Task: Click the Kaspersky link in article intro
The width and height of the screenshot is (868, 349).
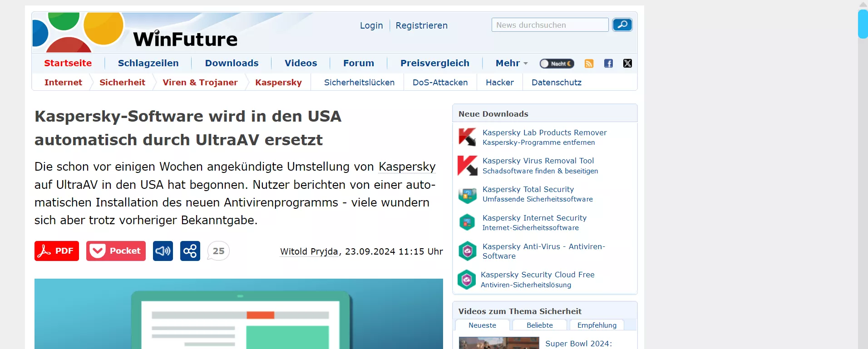Action: coord(407,167)
